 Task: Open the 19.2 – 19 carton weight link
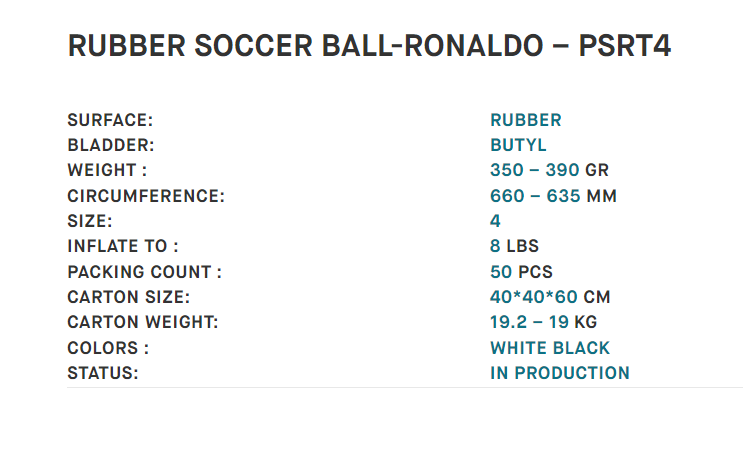tap(529, 322)
